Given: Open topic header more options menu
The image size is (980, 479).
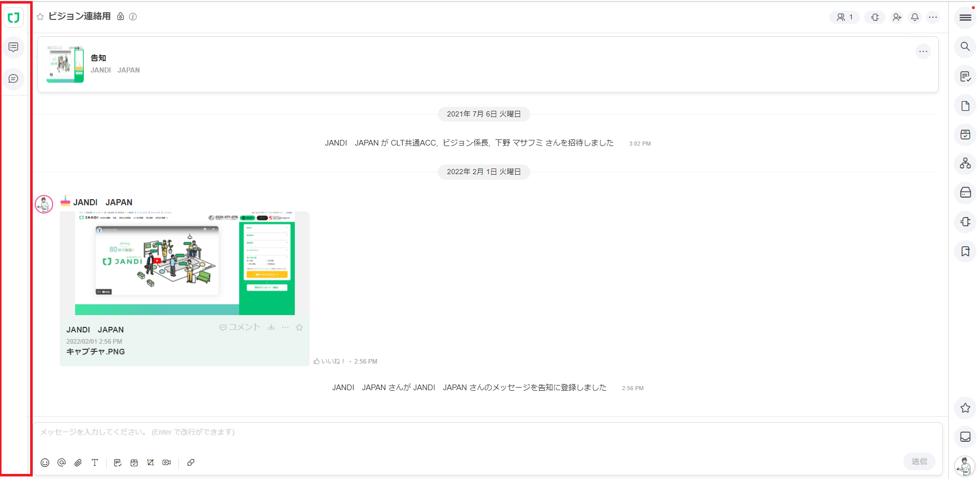Looking at the screenshot, I should tap(933, 17).
